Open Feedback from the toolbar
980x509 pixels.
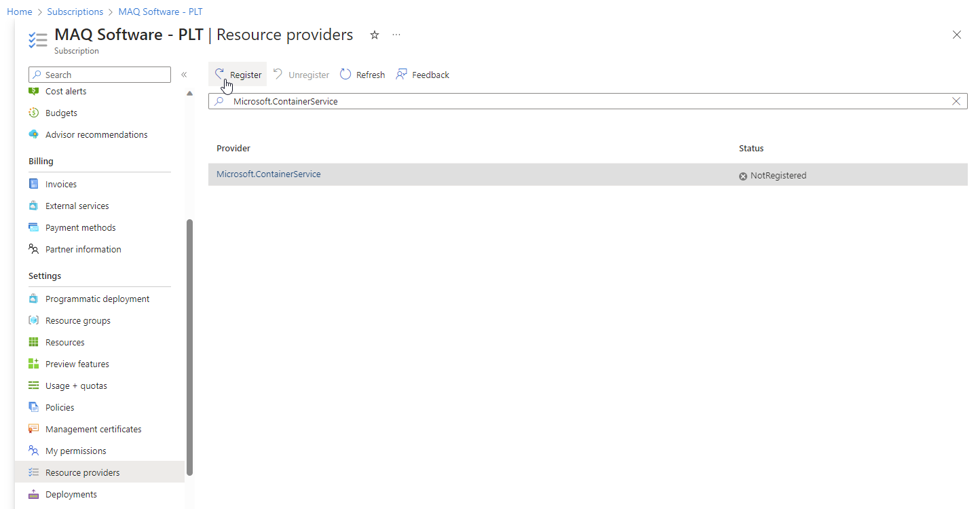click(x=422, y=75)
